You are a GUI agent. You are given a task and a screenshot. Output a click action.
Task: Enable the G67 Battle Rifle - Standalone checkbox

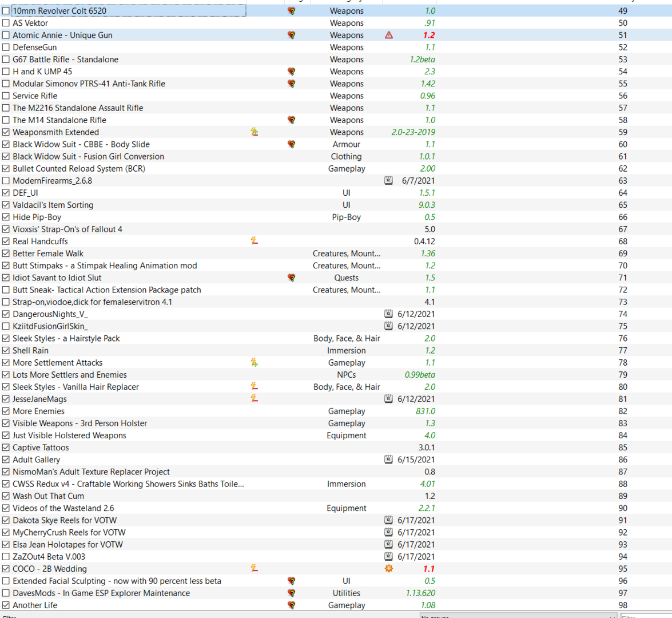coord(6,60)
